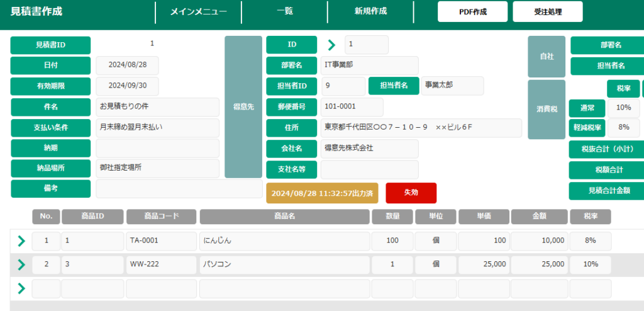Image resolution: width=644 pixels, height=311 pixels.
Task: Click the 数量 cell for にんじん row
Action: click(x=392, y=240)
